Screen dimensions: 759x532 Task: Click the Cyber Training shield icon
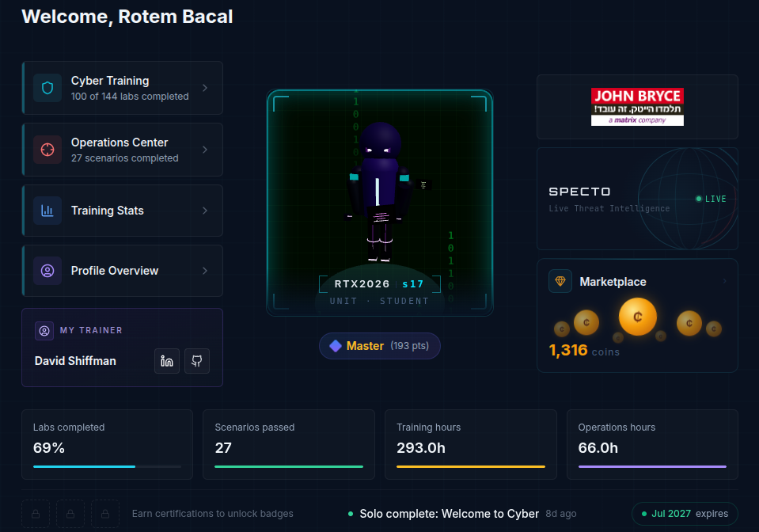coord(47,88)
